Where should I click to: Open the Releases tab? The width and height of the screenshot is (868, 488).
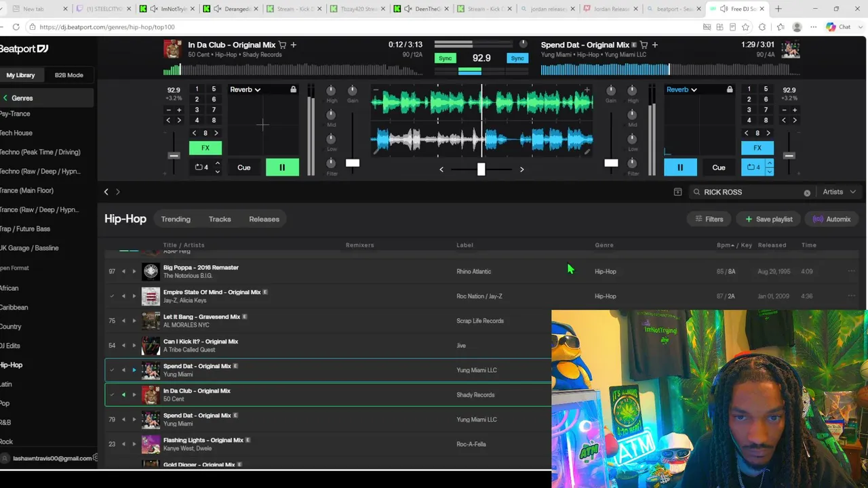(264, 219)
